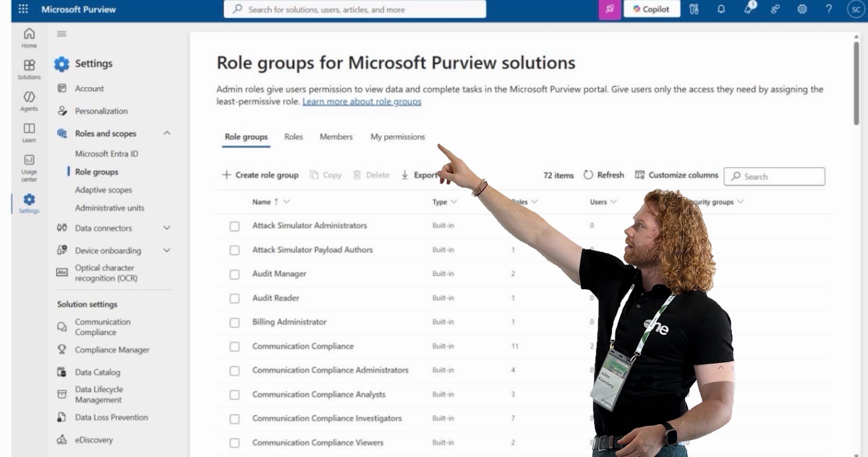
Task: Go to Home in left rail
Action: point(29,38)
